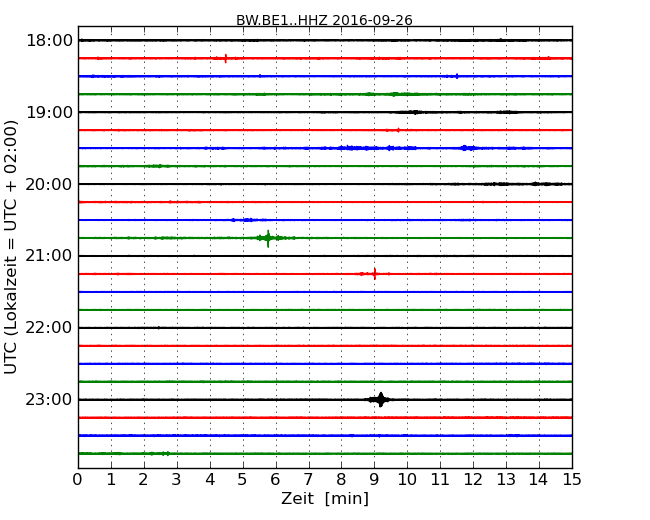Pick the red spike near minute 4.5
This screenshot has height=520, width=650.
pyautogui.click(x=226, y=58)
